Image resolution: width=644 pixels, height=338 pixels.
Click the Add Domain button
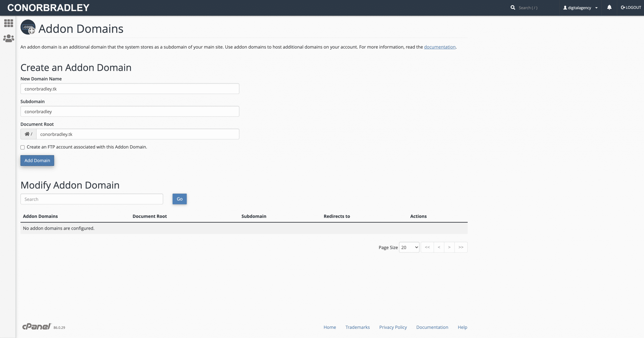click(x=37, y=160)
